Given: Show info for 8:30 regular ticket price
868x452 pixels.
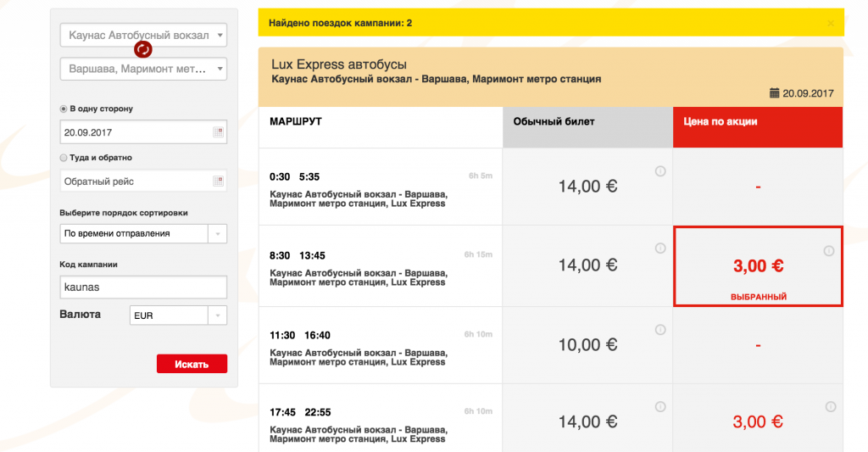Looking at the screenshot, I should 660,248.
